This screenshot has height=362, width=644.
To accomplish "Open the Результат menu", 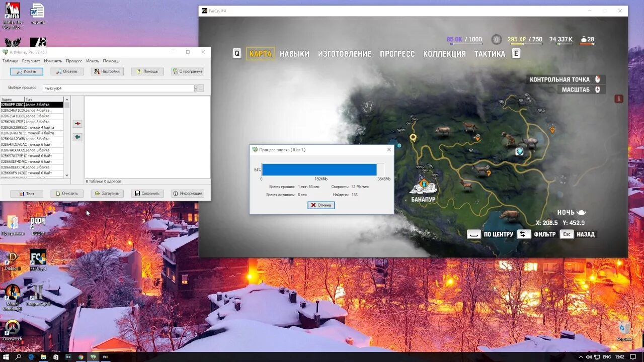I will pos(31,61).
